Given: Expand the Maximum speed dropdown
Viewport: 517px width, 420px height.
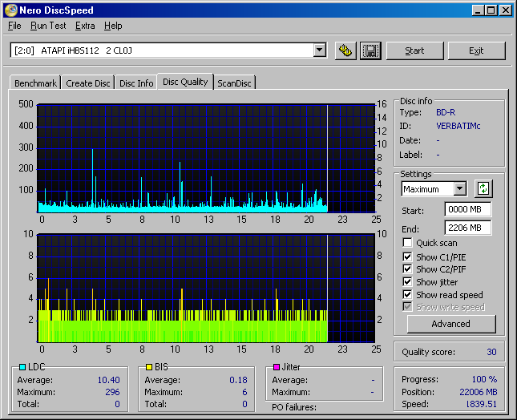Looking at the screenshot, I should 459,189.
